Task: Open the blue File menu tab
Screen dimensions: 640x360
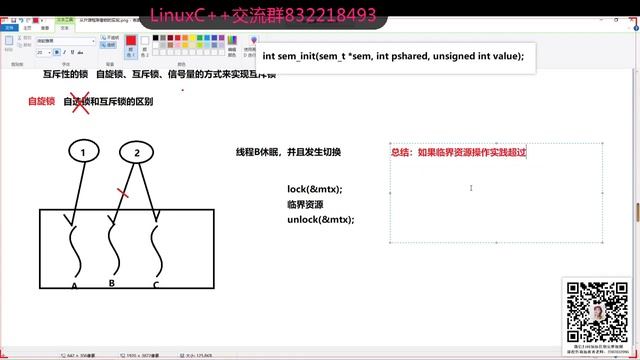Action: pos(9,28)
